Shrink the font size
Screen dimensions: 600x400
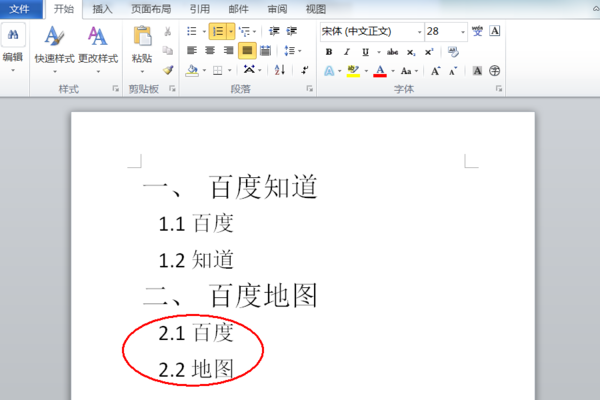453,71
